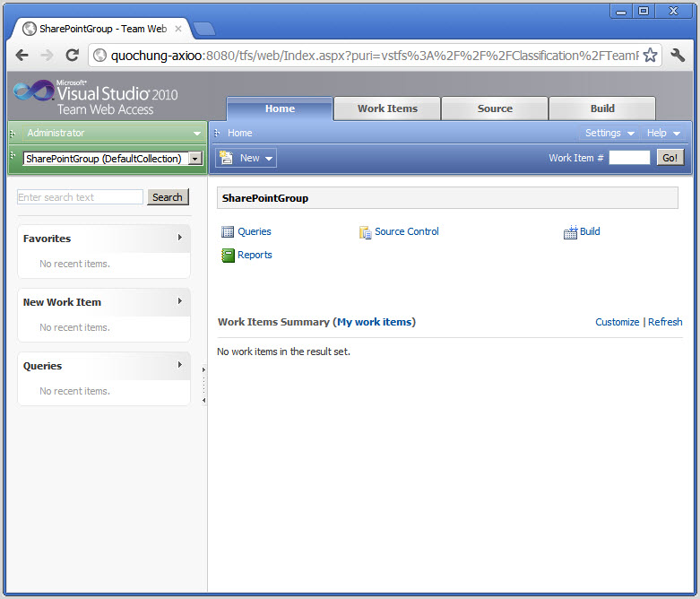This screenshot has width=700, height=599.
Task: Click the Source Control folder icon
Action: point(365,232)
